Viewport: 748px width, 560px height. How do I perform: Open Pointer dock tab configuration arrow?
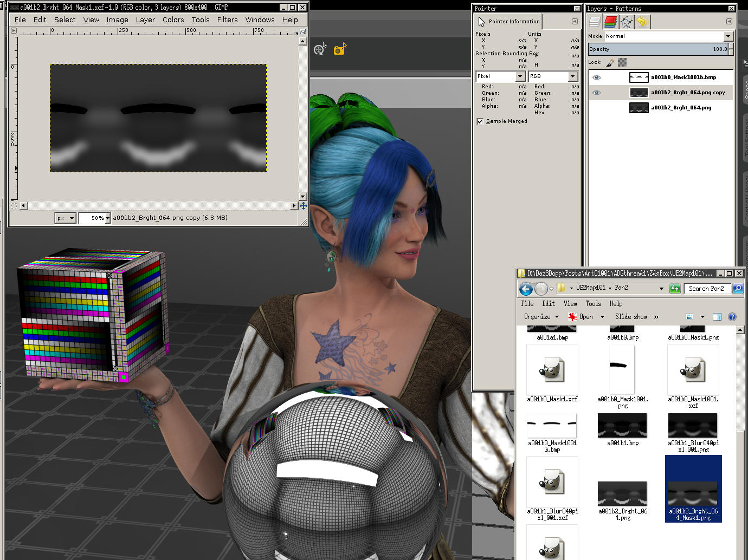click(575, 22)
